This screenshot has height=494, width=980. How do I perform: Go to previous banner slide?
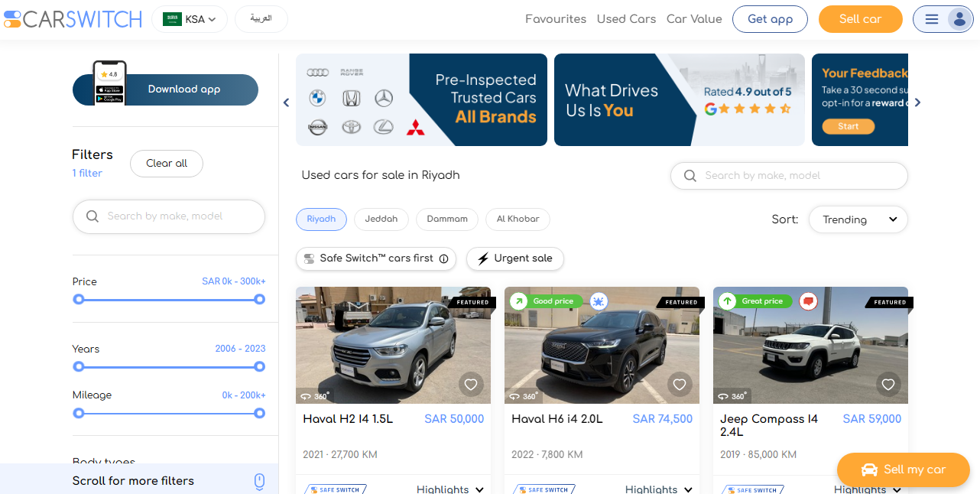[x=287, y=102]
